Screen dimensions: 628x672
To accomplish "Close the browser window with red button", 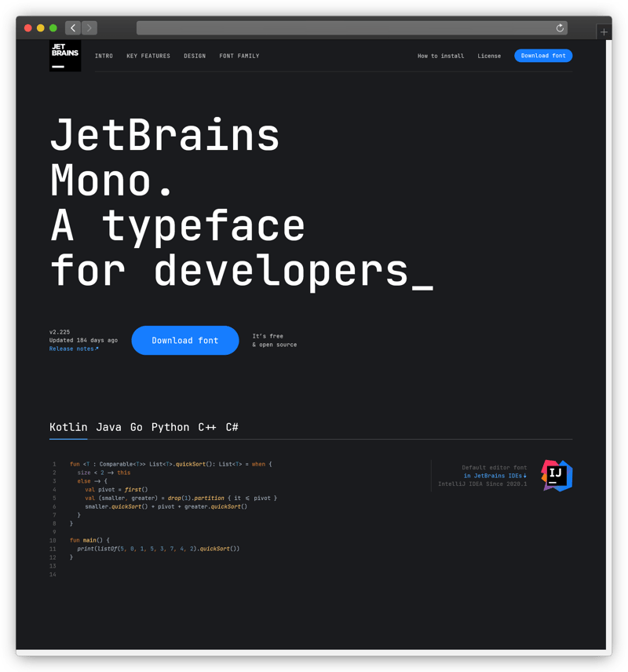I will pyautogui.click(x=27, y=27).
